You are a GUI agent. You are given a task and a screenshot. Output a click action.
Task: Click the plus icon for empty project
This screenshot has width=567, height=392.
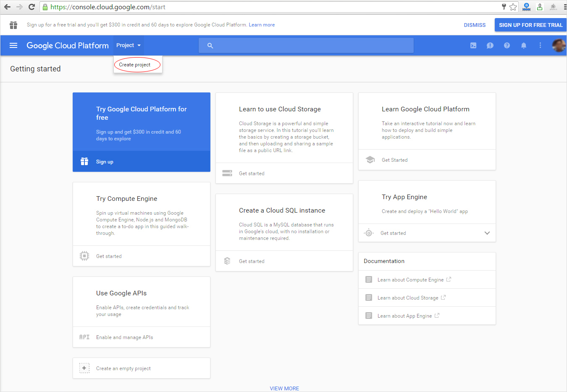[84, 368]
